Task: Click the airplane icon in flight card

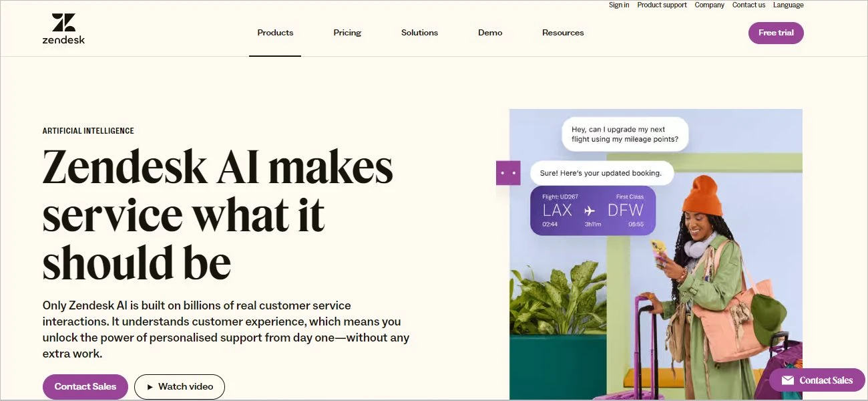Action: (589, 211)
